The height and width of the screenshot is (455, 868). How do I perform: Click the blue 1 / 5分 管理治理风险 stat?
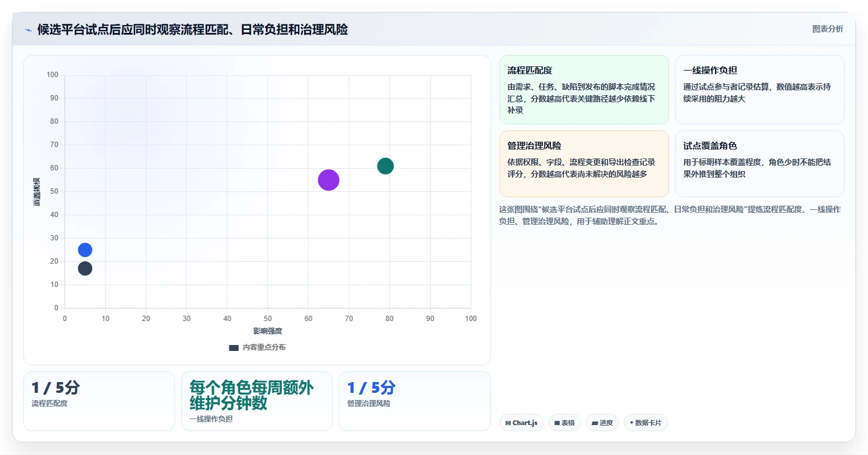(x=415, y=401)
